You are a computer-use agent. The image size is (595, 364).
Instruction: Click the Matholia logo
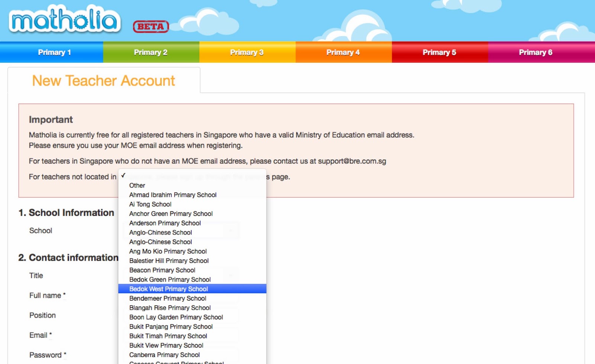[63, 20]
